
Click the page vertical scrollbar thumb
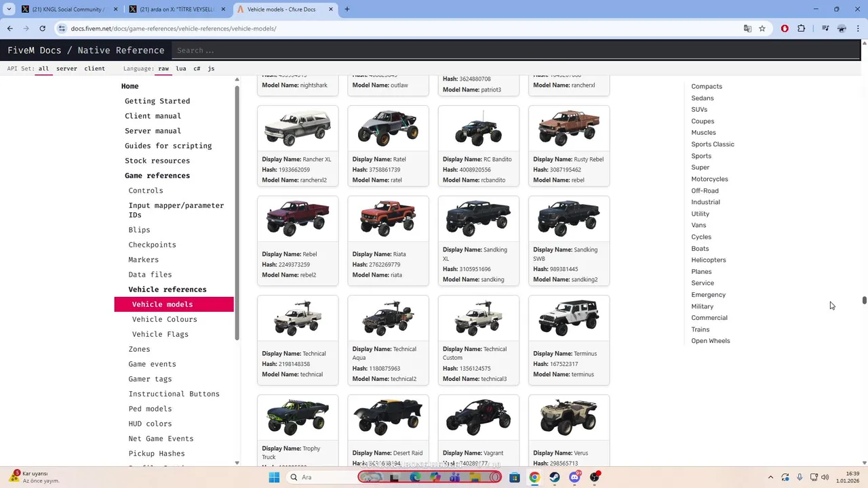pyautogui.click(x=864, y=300)
